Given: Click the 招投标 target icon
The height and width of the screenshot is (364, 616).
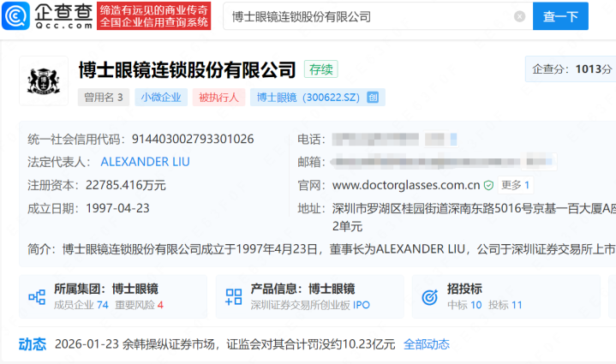Looking at the screenshot, I should click(430, 297).
